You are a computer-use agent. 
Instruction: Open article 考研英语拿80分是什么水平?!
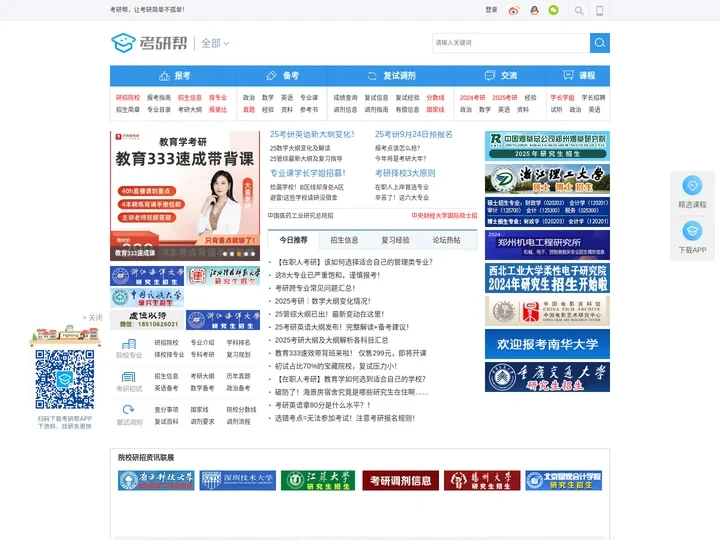322,405
